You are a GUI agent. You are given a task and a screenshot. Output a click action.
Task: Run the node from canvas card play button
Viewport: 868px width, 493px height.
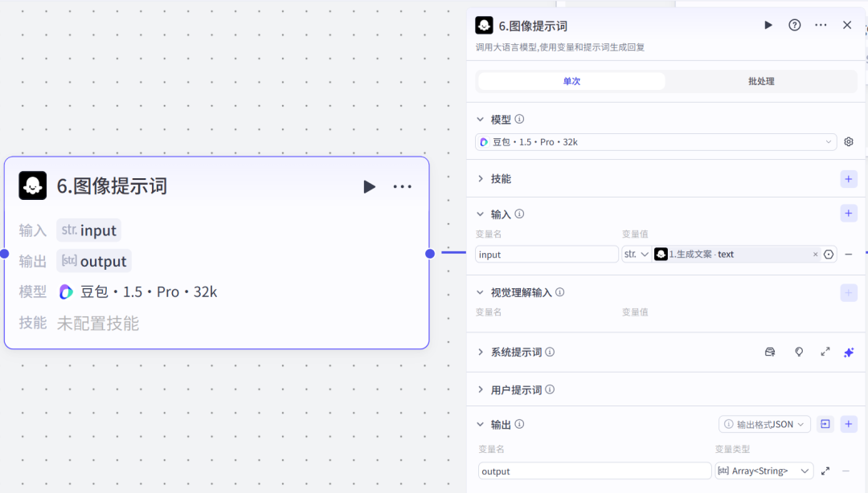(369, 186)
